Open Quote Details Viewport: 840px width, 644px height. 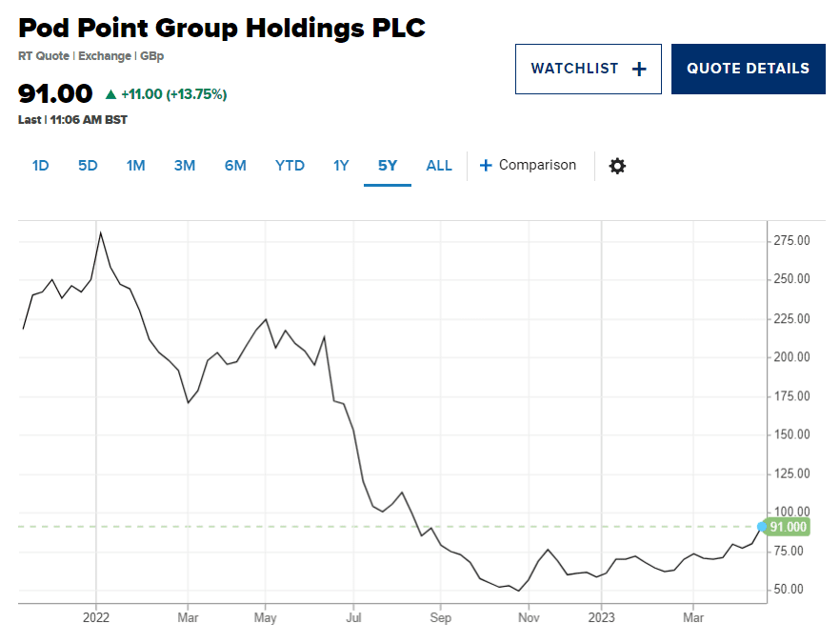pyautogui.click(x=748, y=69)
